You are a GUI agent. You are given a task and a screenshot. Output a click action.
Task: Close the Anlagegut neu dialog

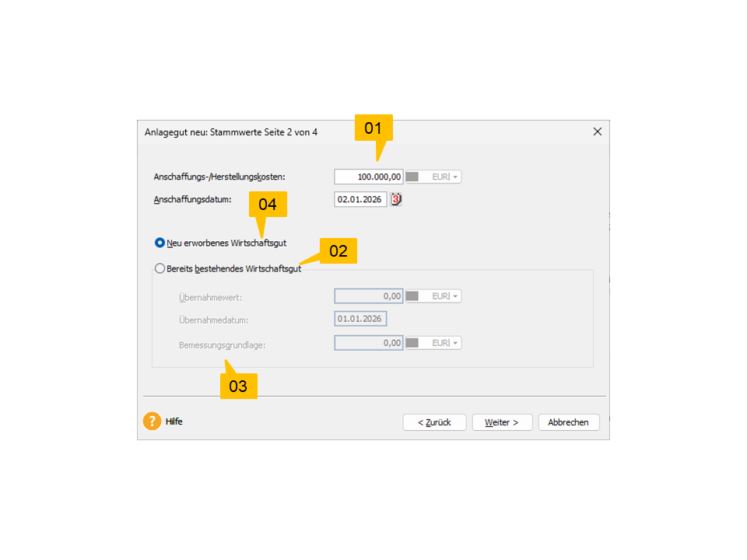[598, 131]
